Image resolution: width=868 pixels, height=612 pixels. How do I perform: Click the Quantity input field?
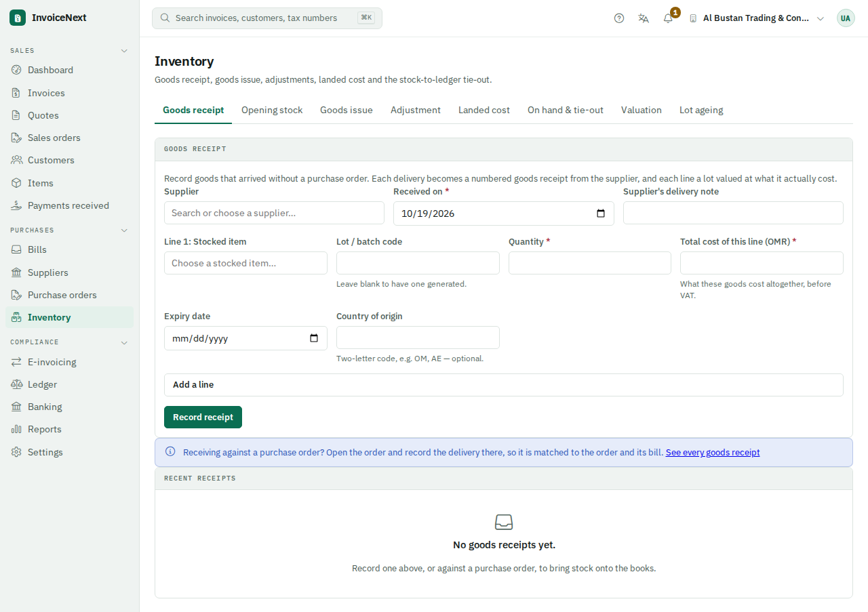[x=590, y=263]
